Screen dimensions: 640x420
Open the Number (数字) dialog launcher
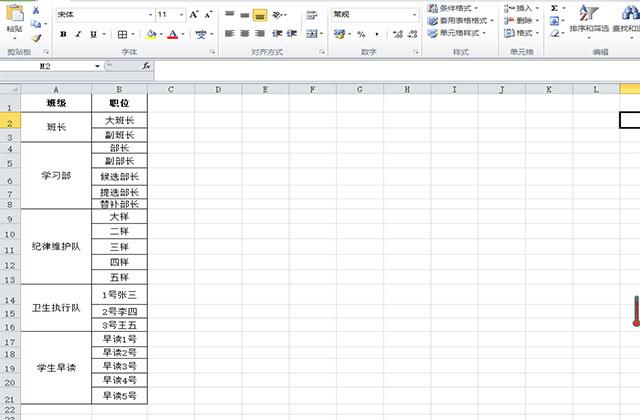[x=416, y=52]
